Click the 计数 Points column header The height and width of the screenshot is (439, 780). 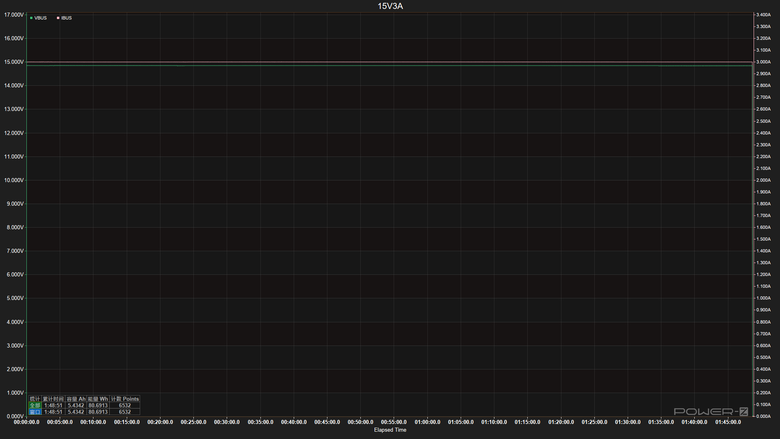coord(125,399)
